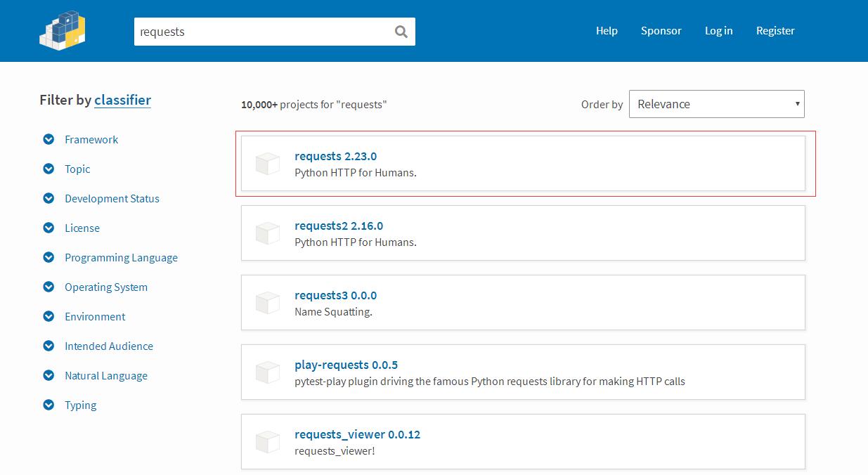Open the Order by Relevance dropdown
This screenshot has height=475, width=868.
pyautogui.click(x=716, y=104)
